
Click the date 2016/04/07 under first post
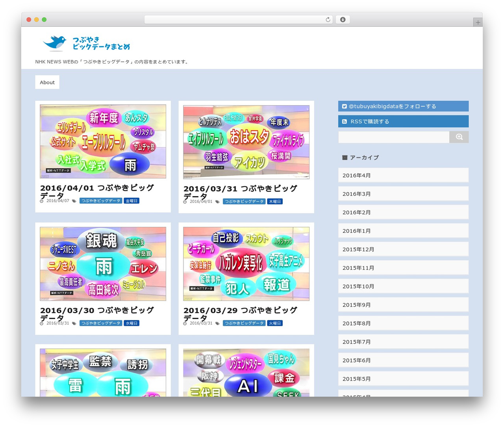click(58, 201)
